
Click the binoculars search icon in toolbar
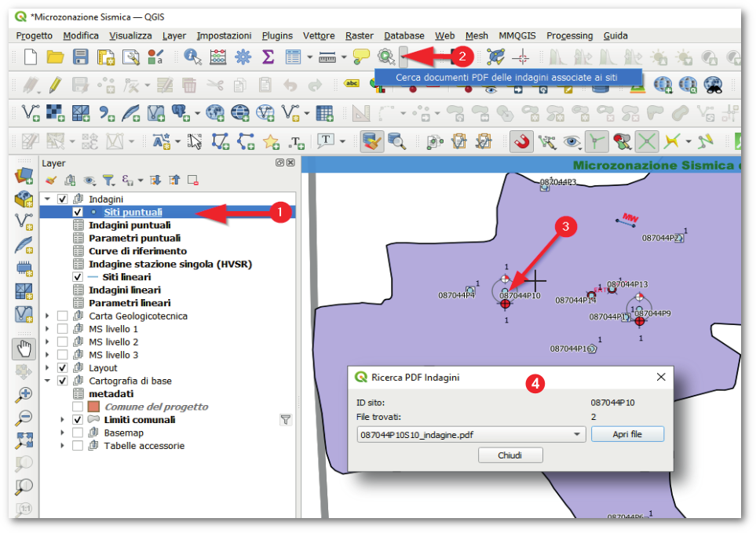point(714,86)
